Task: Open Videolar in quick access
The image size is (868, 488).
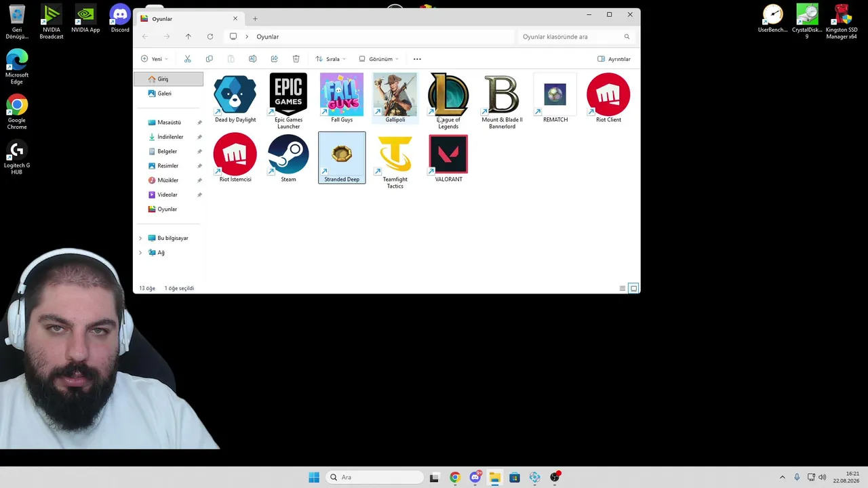Action: pos(168,195)
